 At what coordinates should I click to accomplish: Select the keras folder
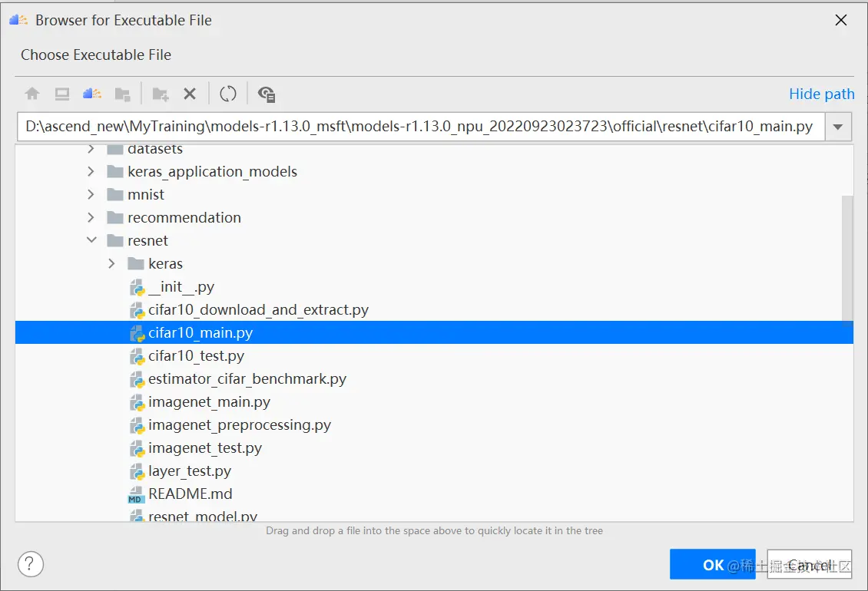(165, 264)
